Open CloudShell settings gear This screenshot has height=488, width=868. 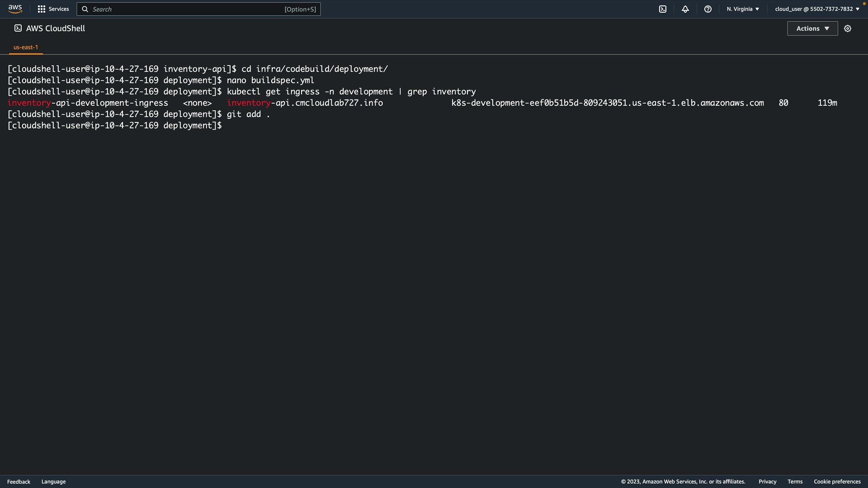point(848,28)
